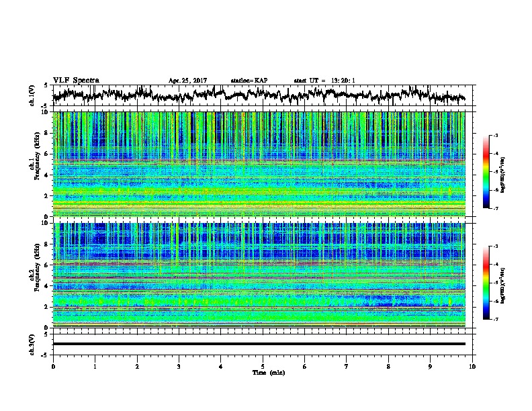This screenshot has height=411, width=532.
Task: Click the ch.1 "Frequency (kHz)" axis label
Action: coord(37,156)
